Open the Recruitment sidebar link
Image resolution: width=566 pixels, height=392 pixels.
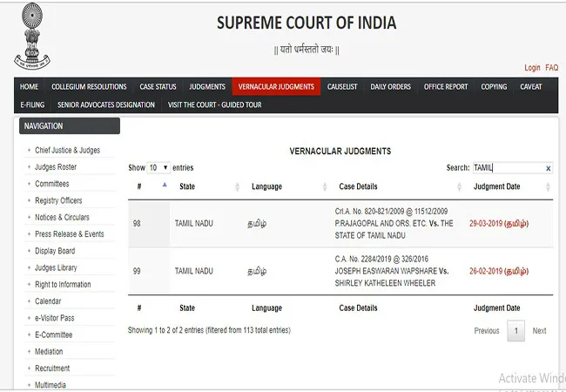pos(52,368)
